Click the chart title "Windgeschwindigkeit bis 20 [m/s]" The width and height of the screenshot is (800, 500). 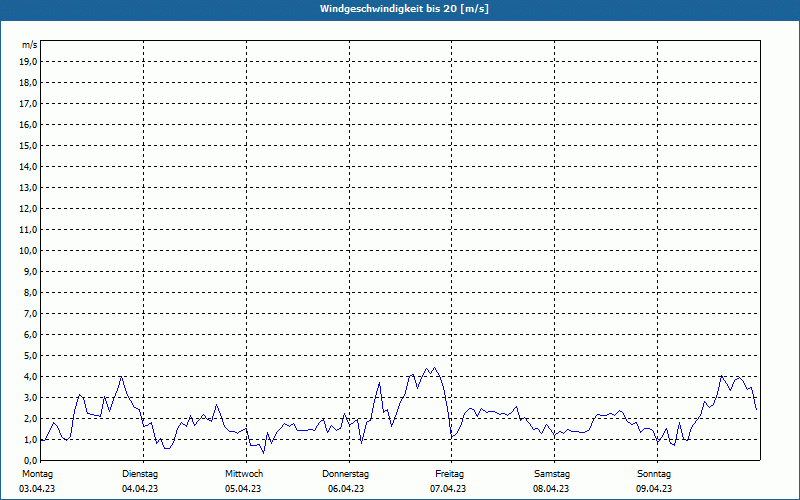tap(404, 9)
